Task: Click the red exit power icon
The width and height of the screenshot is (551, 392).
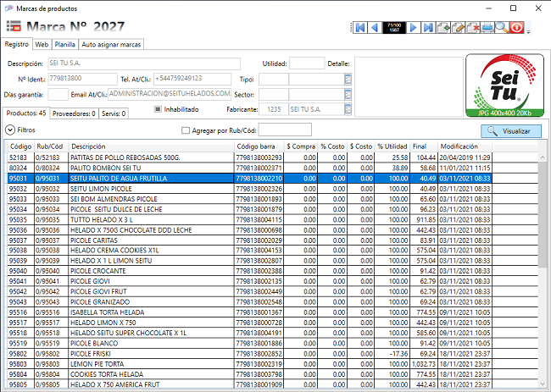Action: [x=517, y=27]
